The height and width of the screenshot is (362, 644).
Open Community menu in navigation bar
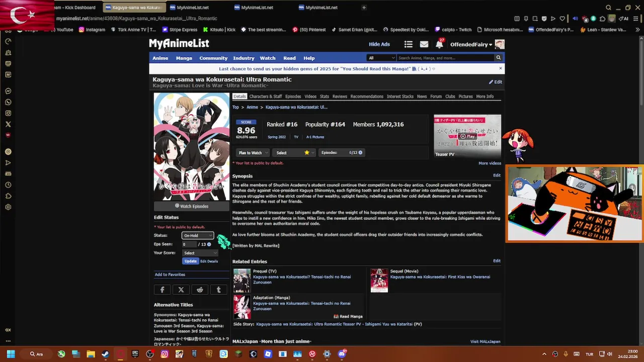click(x=213, y=58)
